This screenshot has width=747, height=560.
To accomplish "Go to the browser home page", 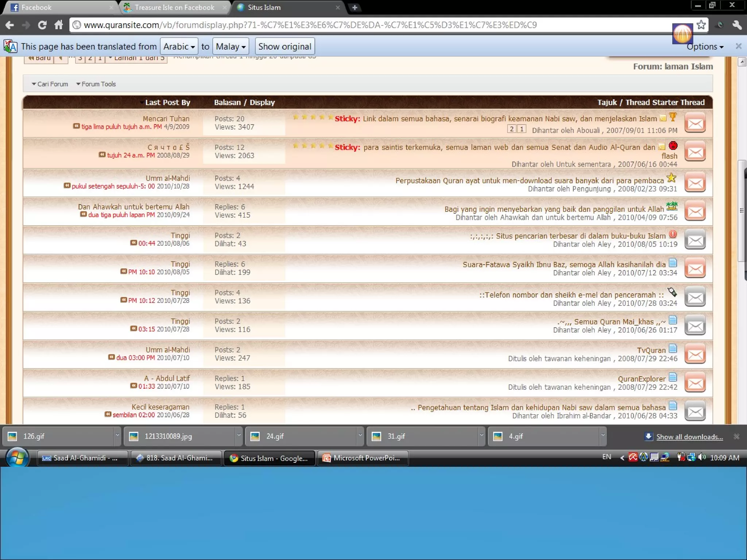I will (59, 25).
